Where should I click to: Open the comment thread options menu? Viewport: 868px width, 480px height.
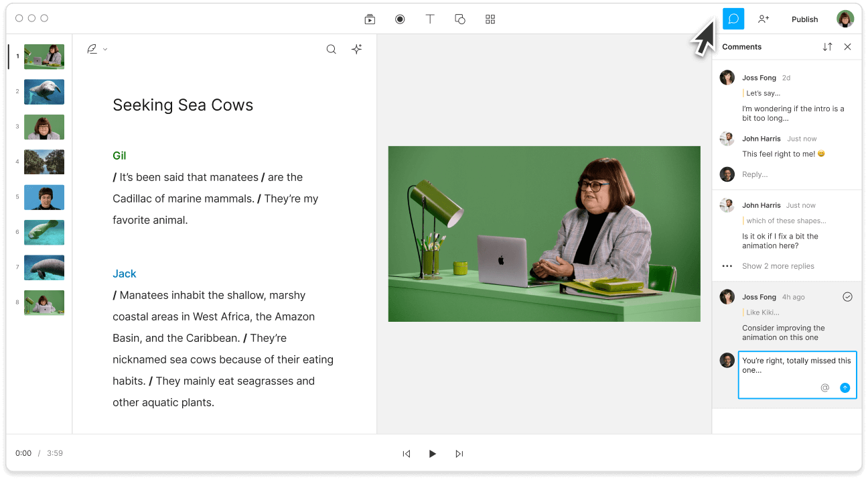tap(727, 266)
